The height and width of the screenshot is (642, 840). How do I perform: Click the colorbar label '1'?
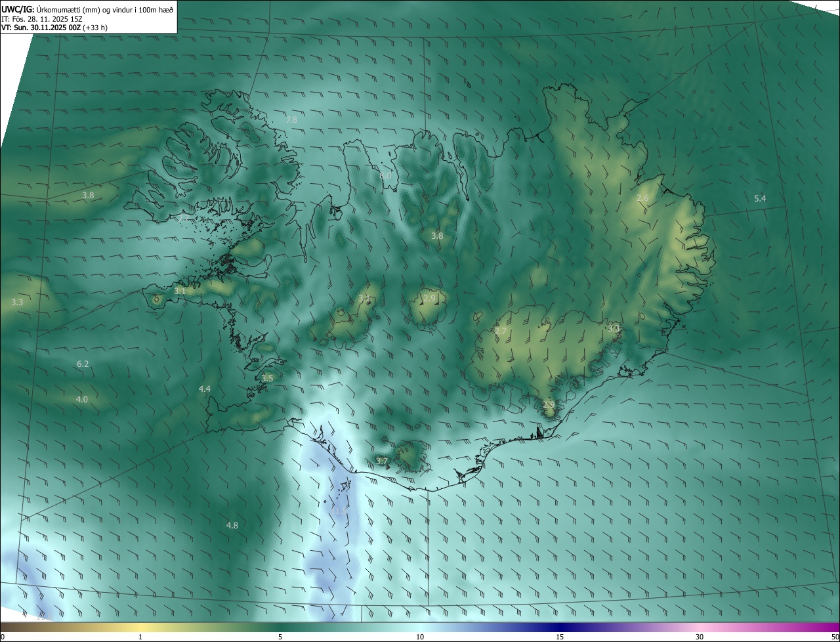tap(140, 637)
